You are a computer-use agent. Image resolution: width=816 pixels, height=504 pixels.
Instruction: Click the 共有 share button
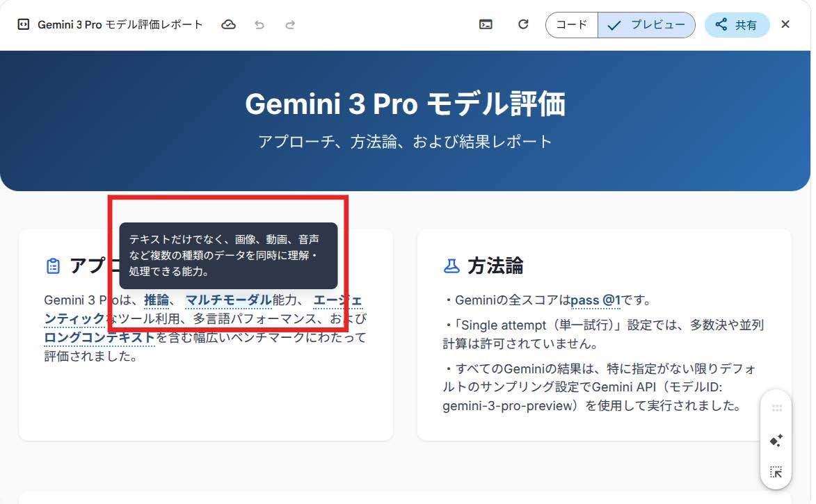pos(737,25)
